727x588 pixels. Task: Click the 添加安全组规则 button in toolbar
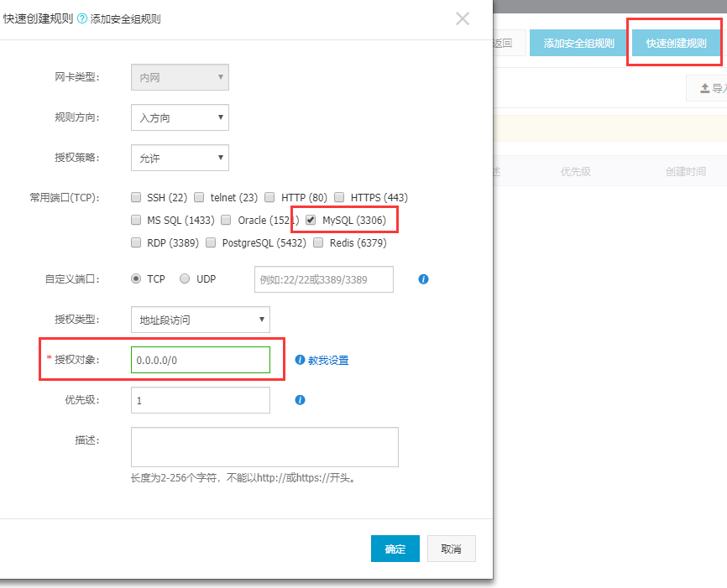pos(578,44)
